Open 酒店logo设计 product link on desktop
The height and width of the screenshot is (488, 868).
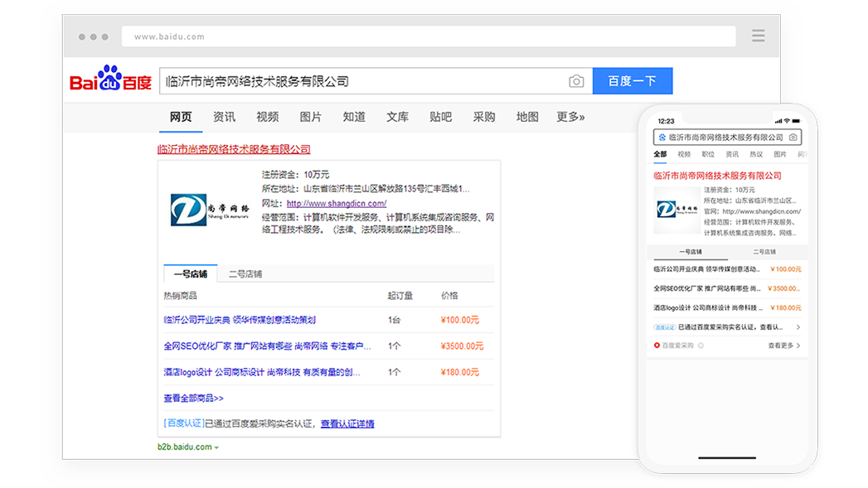[x=262, y=372]
